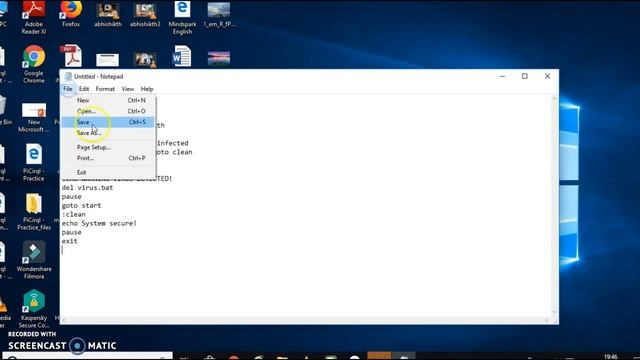Choose New from the File menu
The height and width of the screenshot is (360, 640).
click(x=108, y=100)
